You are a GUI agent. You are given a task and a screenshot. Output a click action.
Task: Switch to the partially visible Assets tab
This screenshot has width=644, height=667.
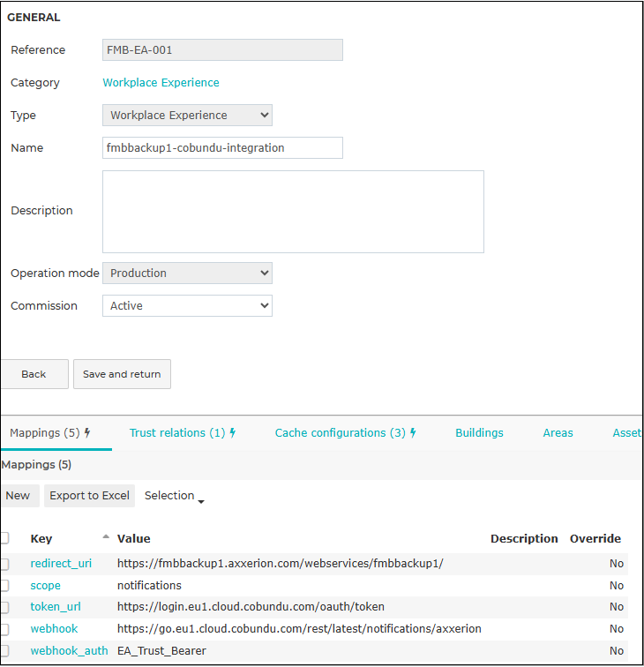pyautogui.click(x=627, y=433)
